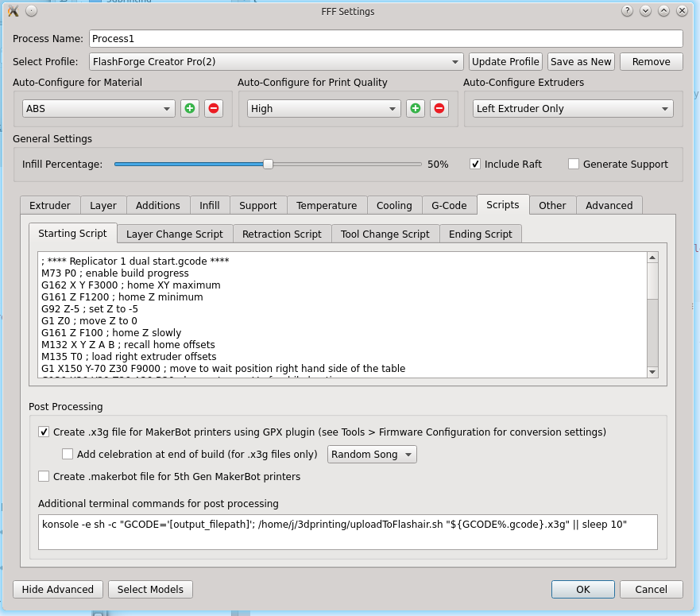Enable the Generate Support checkbox
Screen dimensions: 700x616
(574, 165)
